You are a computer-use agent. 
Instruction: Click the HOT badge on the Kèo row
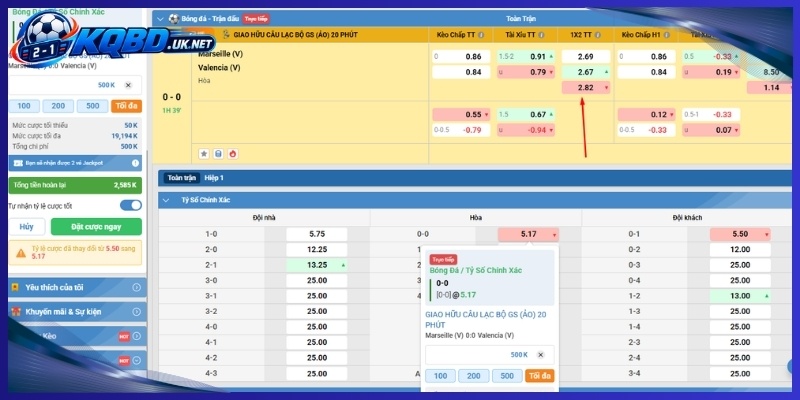124,336
